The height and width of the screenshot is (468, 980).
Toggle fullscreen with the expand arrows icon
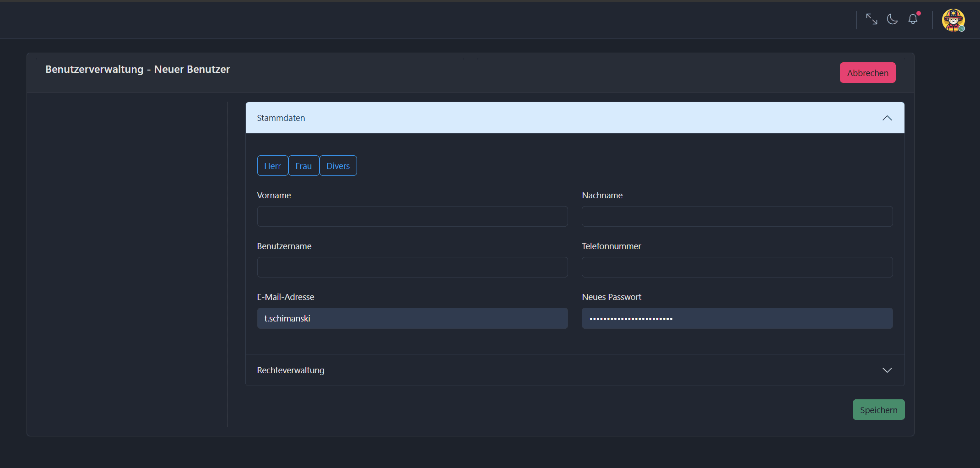[872, 19]
